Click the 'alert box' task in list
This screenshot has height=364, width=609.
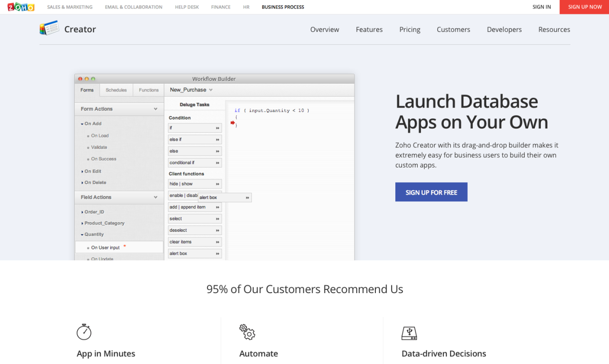pos(195,254)
